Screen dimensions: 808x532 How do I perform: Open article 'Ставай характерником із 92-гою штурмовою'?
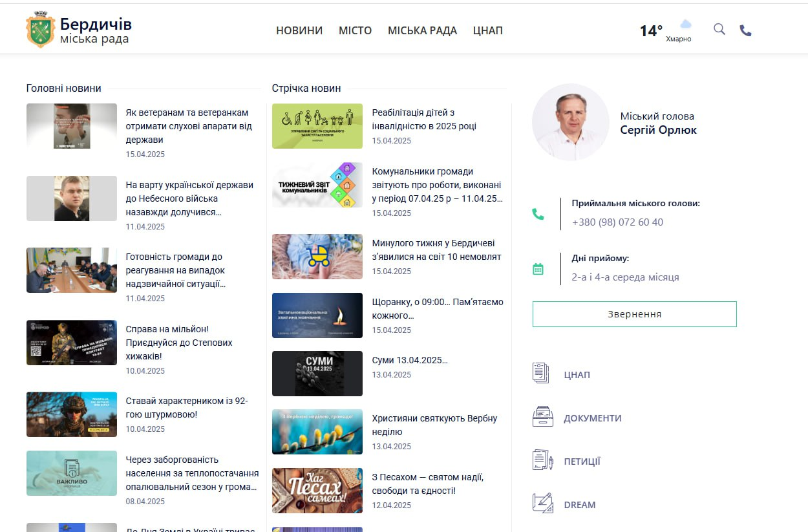[187, 408]
